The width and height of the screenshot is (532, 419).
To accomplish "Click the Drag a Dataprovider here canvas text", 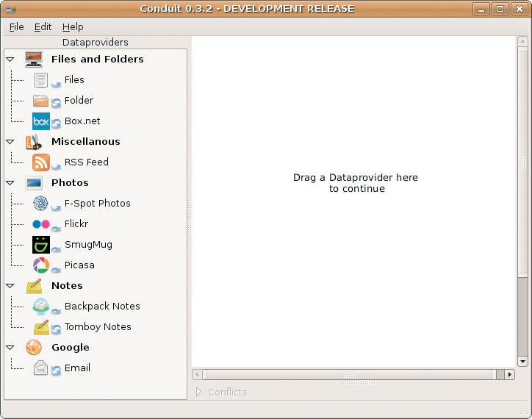I will (356, 183).
